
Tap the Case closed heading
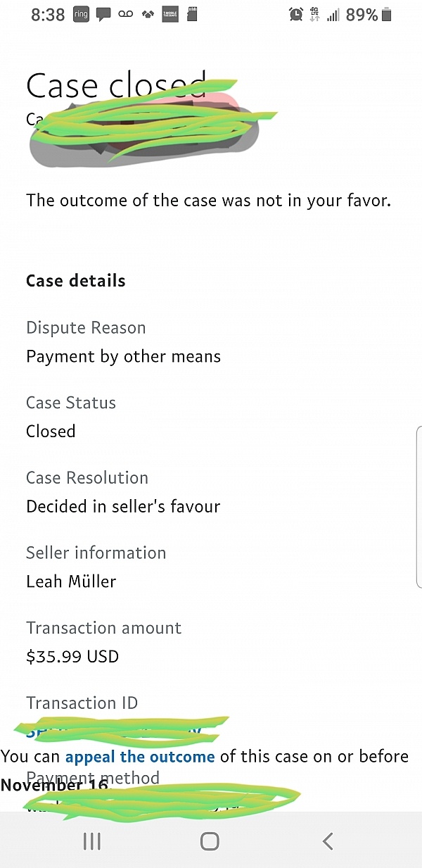click(x=117, y=86)
